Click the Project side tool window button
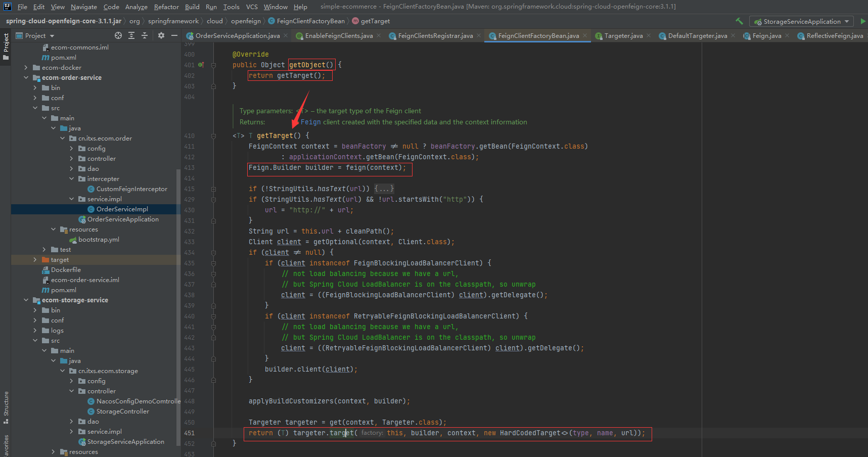 point(6,46)
